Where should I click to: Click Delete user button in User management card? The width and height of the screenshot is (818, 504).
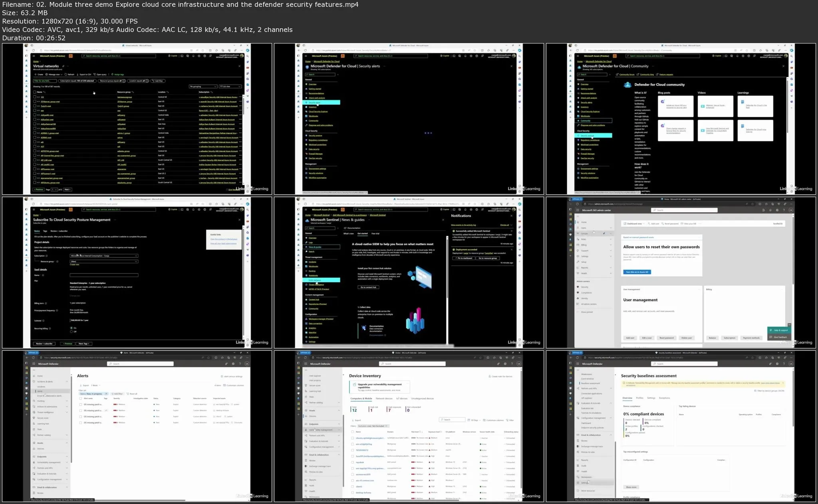686,338
